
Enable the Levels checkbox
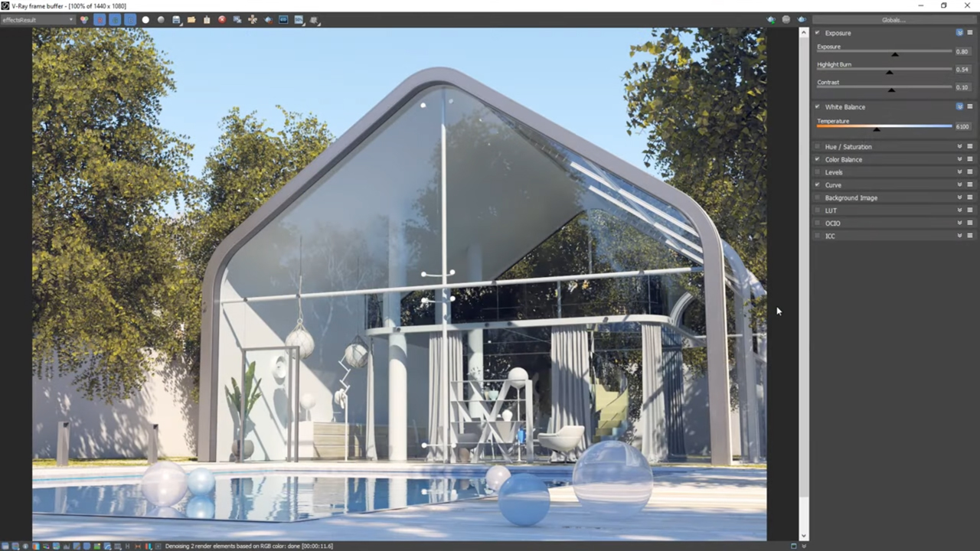(x=818, y=172)
